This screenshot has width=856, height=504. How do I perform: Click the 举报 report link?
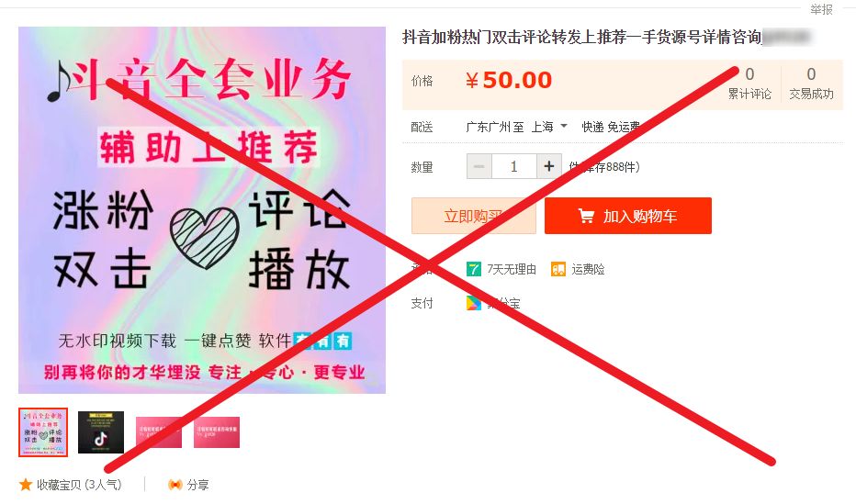point(821,9)
